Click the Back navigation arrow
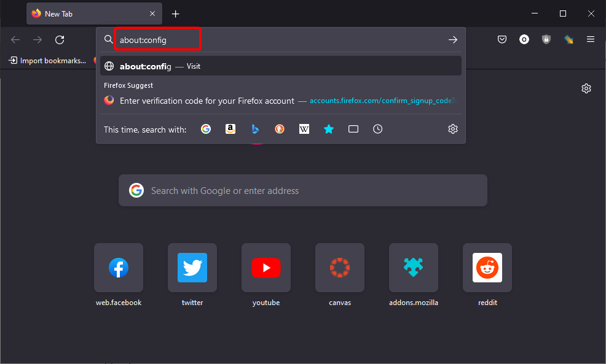 coord(15,40)
